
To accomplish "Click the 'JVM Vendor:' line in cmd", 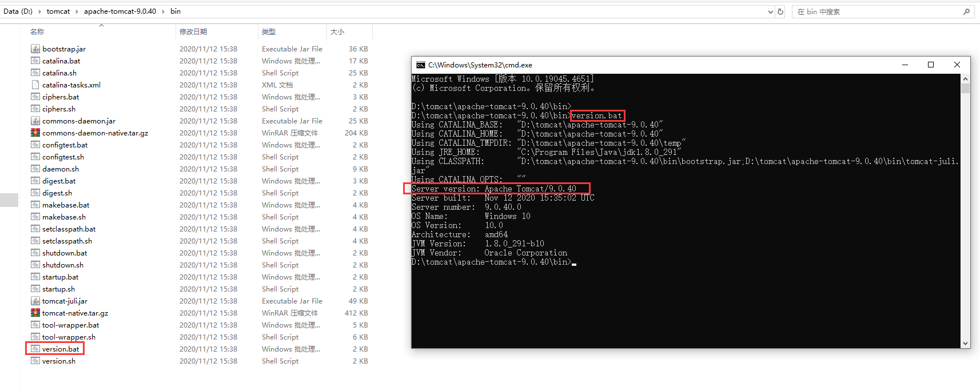I will pos(489,253).
